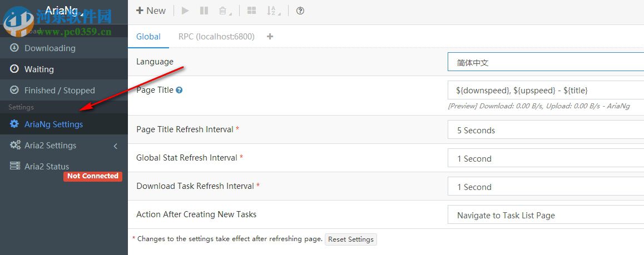Expand the Aria2 Settings menu
Image resolution: width=644 pixels, height=255 pixels.
click(64, 145)
